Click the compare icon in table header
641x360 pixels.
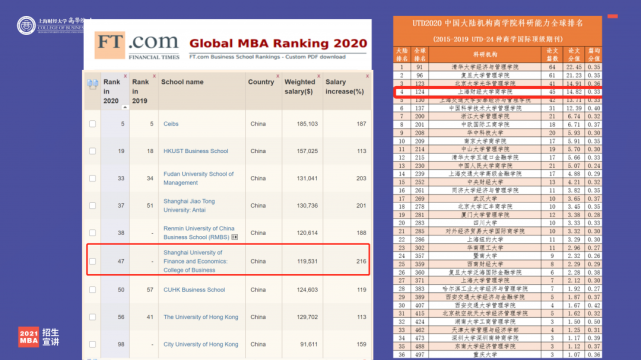click(x=92, y=85)
